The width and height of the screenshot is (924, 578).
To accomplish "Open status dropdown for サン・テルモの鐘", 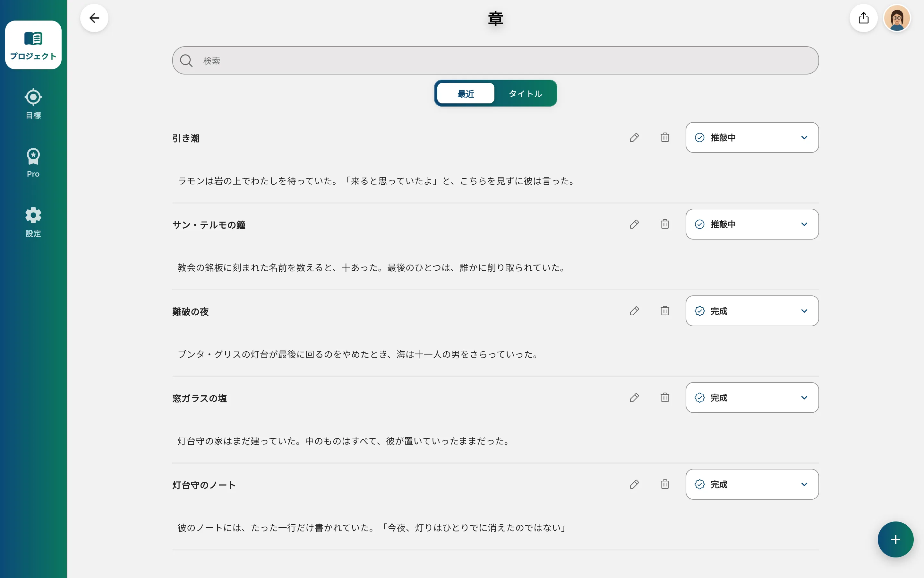I will 752,224.
